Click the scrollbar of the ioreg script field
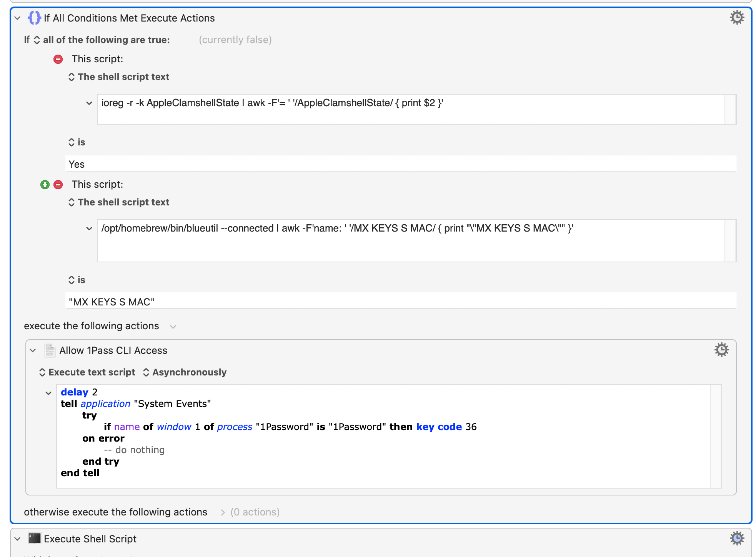Viewport: 756px width, 557px height. pos(730,109)
